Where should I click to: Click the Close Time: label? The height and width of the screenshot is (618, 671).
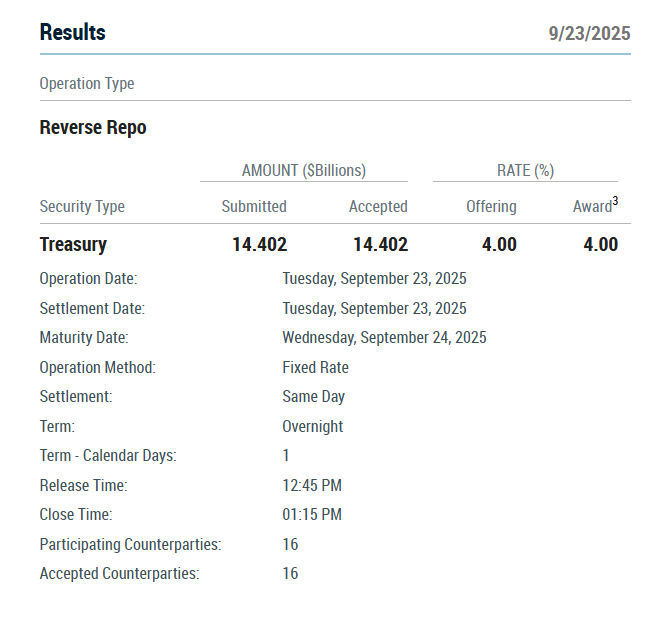coord(76,515)
